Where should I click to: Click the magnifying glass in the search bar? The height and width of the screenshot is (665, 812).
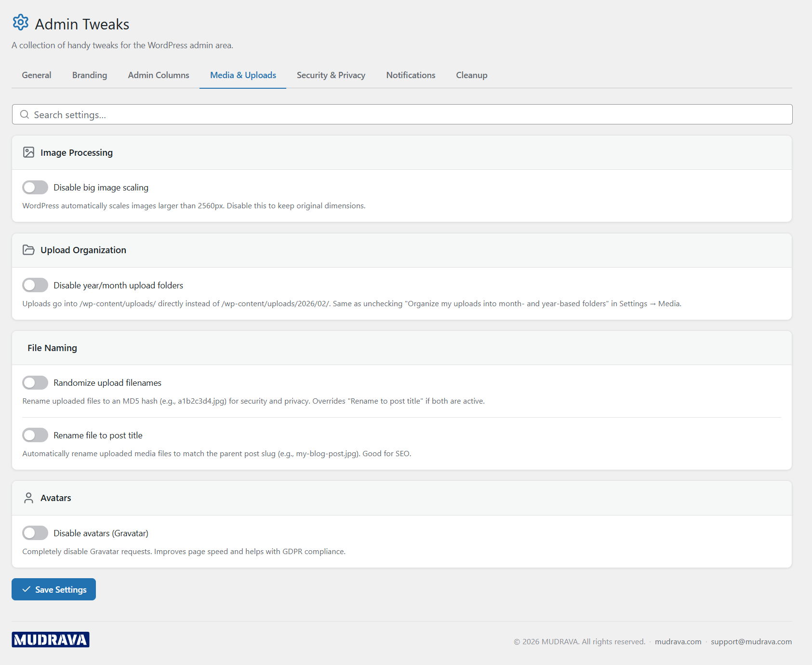pyautogui.click(x=25, y=114)
